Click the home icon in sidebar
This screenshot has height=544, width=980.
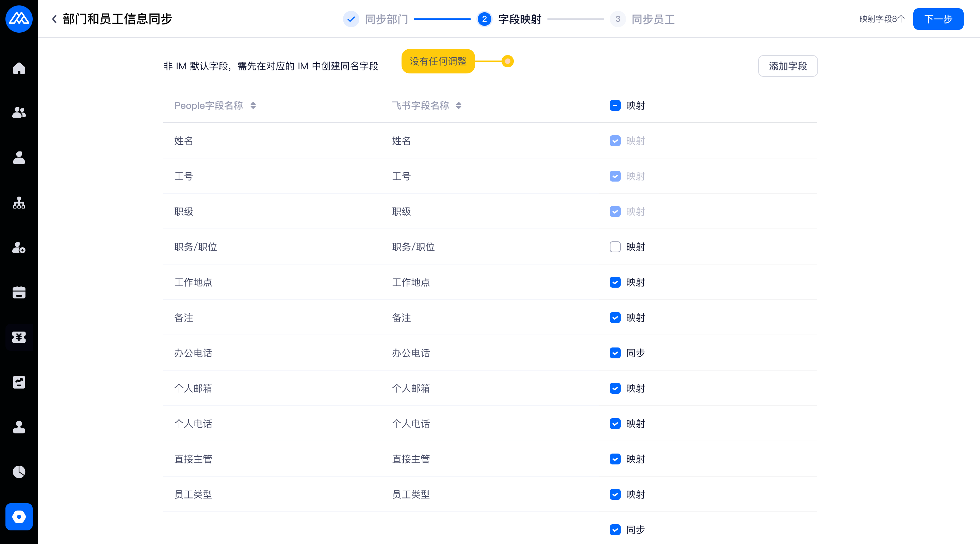coord(19,68)
